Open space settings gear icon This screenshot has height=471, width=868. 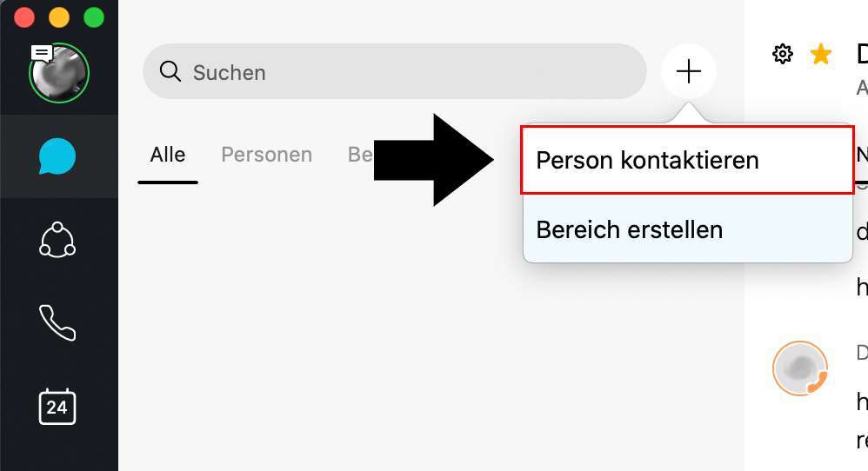(x=783, y=55)
